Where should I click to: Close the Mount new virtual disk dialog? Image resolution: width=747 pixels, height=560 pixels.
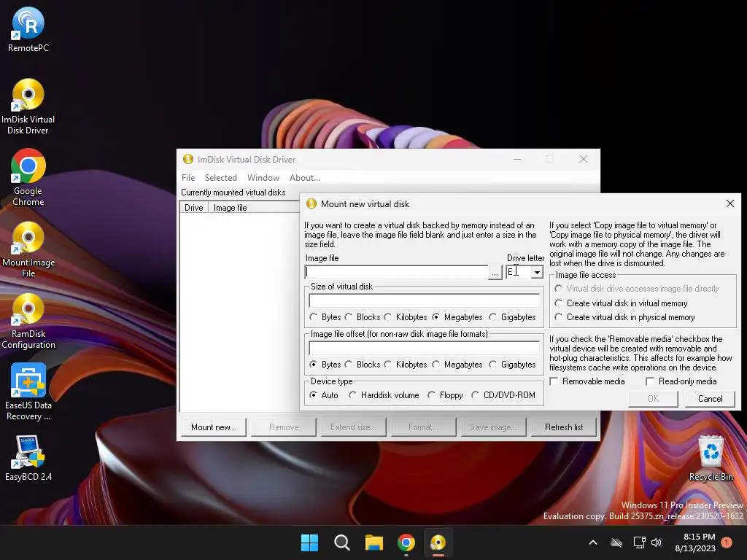729,204
